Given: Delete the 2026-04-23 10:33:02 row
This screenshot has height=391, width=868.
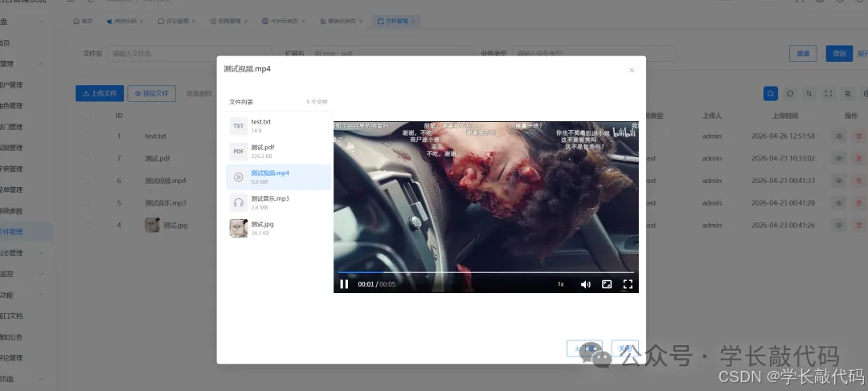Looking at the screenshot, I should [x=859, y=158].
